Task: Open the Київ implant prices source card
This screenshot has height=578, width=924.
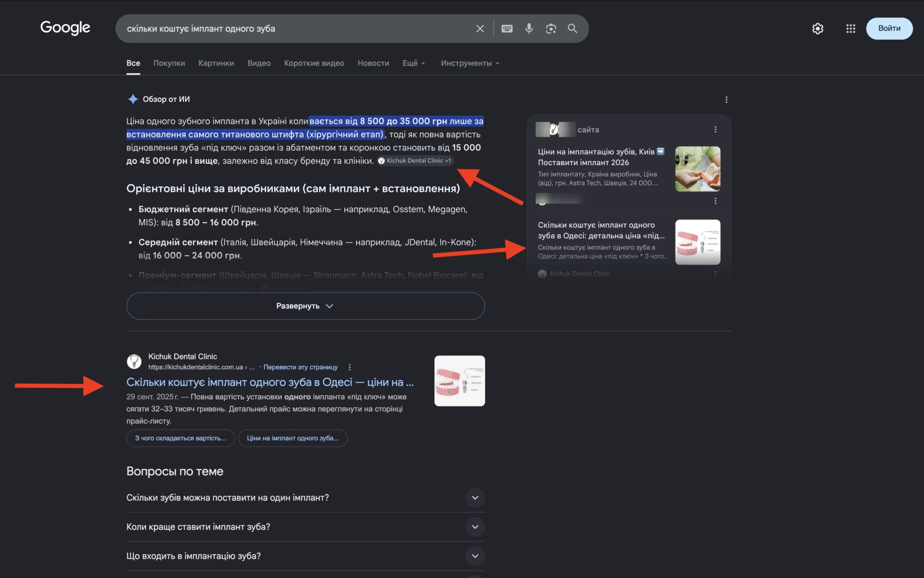Action: [601, 167]
